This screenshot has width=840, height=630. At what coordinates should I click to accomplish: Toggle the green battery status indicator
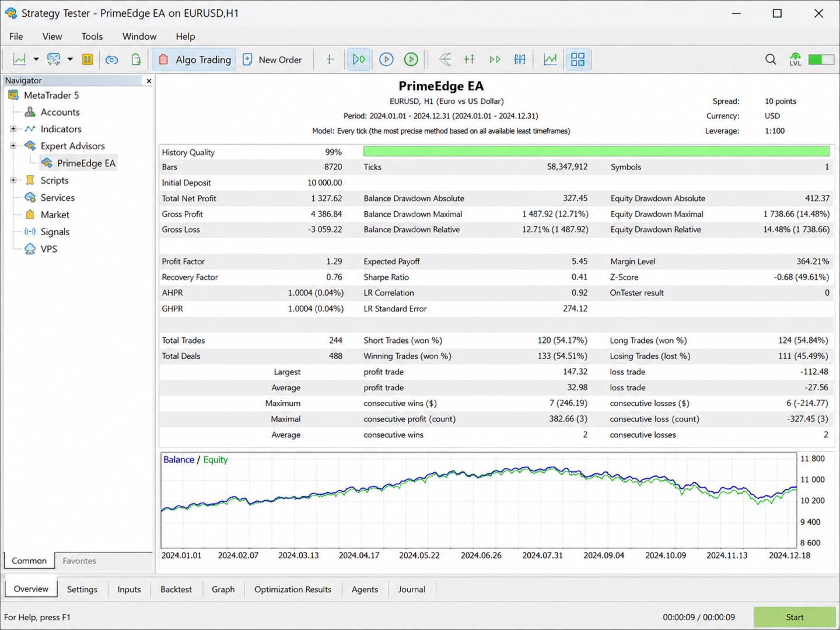821,60
